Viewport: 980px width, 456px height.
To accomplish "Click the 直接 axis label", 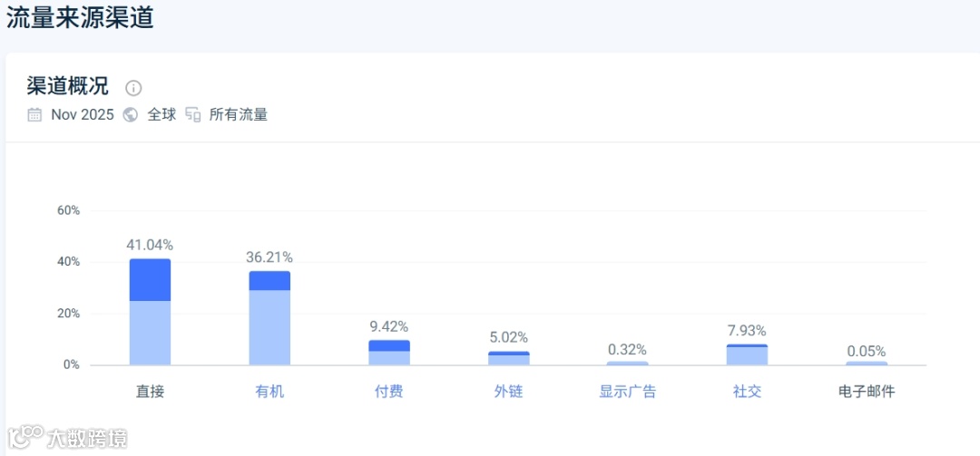I will (150, 393).
